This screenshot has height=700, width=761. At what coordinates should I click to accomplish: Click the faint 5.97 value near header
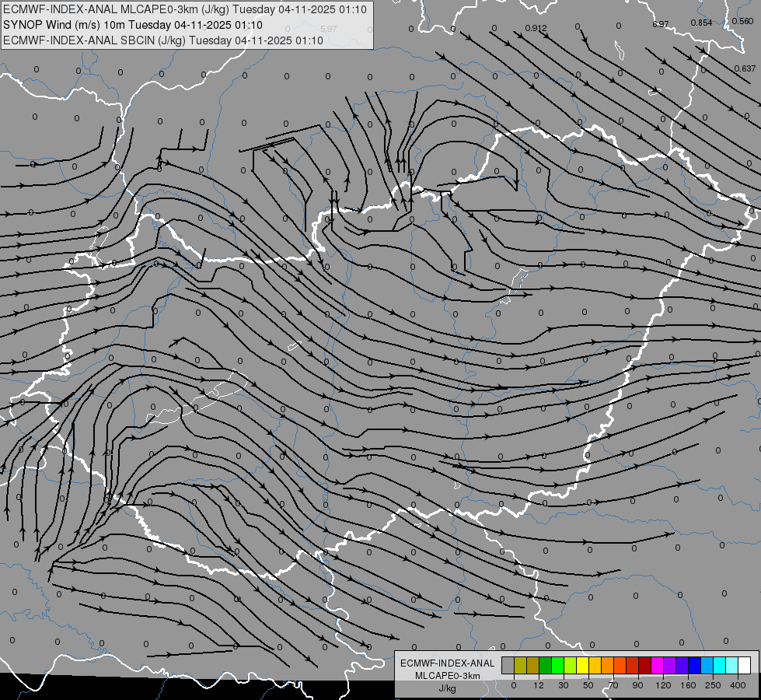point(329,29)
